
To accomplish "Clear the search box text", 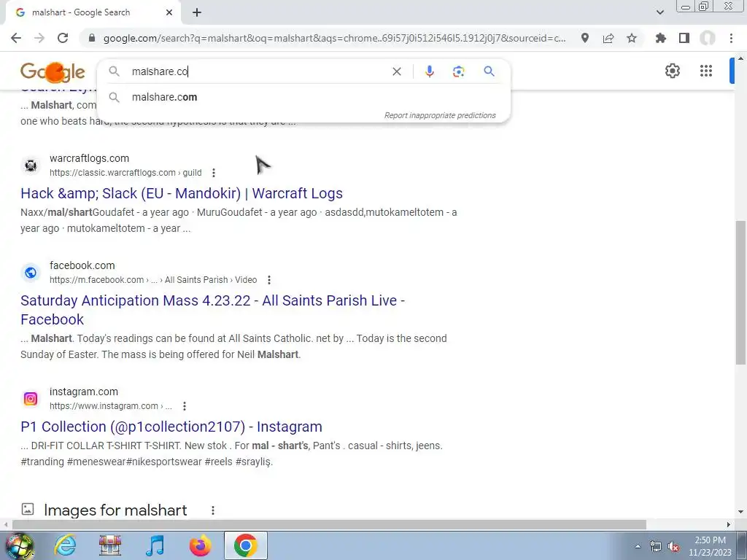I will (396, 71).
